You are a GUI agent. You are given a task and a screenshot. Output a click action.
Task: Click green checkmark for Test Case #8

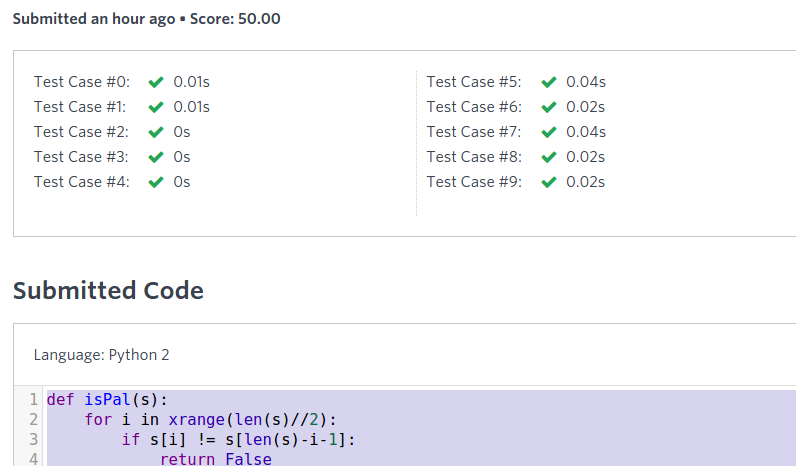coord(548,157)
